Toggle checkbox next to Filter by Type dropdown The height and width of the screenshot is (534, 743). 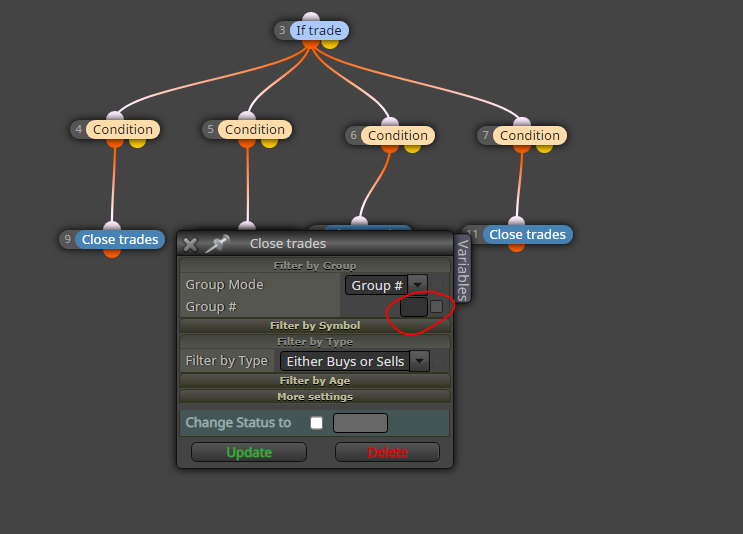(438, 361)
